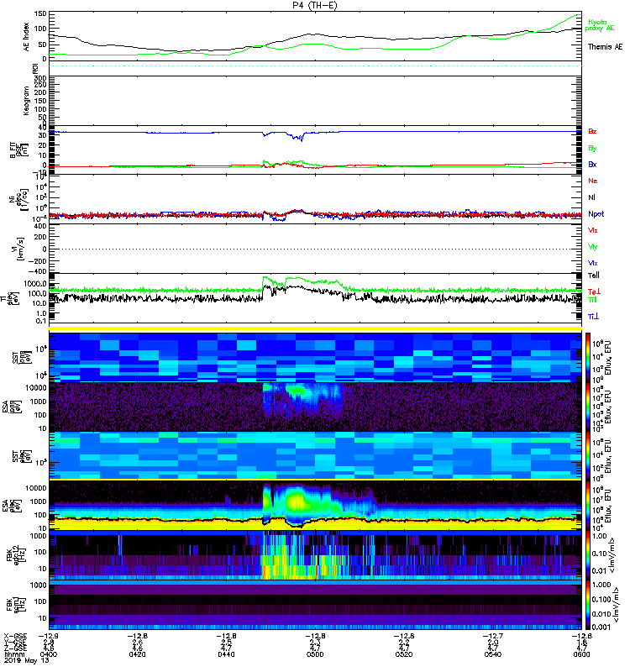Select the black Te parallel legend label
This screenshot has height=672, width=630.
(x=594, y=276)
